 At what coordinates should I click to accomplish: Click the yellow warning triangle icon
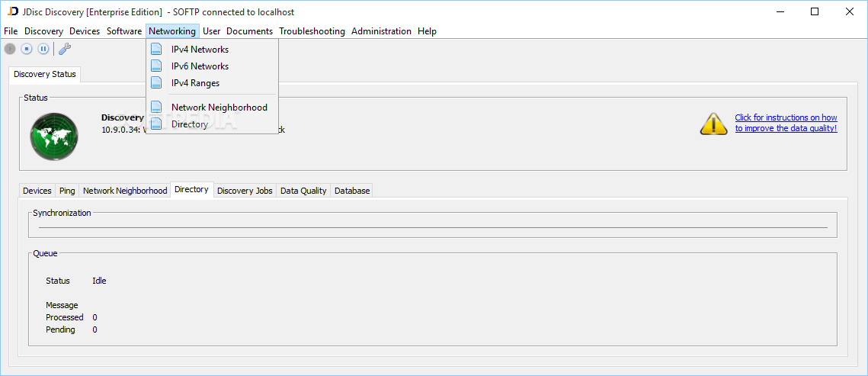coord(713,124)
